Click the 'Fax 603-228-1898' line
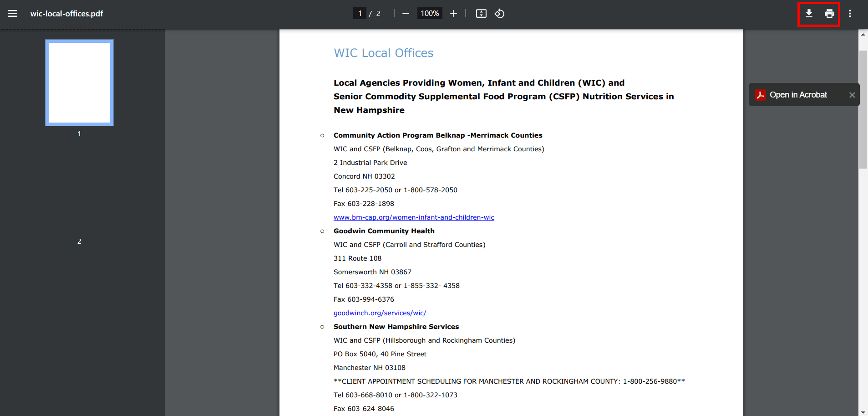868x416 pixels. pos(364,204)
